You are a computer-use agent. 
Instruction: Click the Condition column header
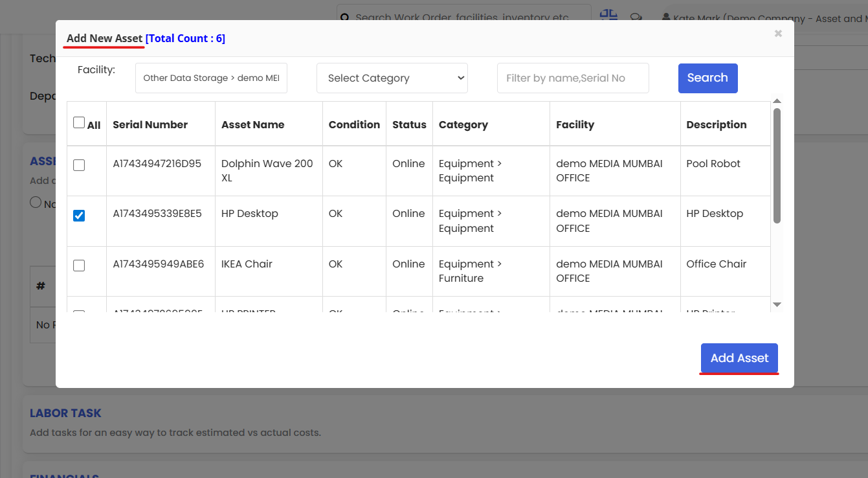(354, 124)
